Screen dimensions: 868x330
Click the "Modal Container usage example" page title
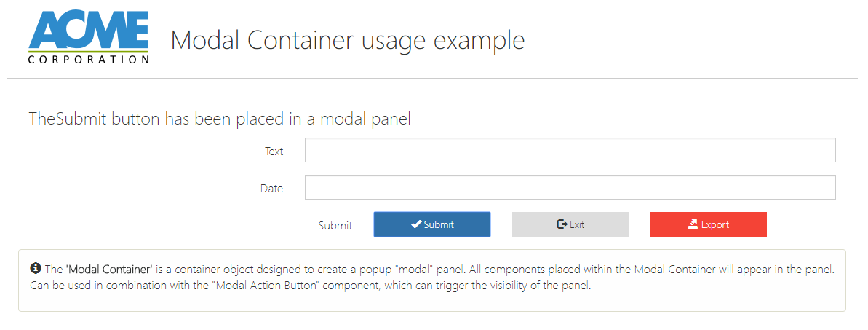pyautogui.click(x=348, y=40)
